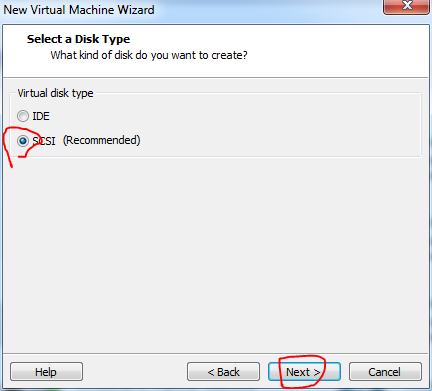432x391 pixels.
Task: Click the white header banner area
Action: pos(216,52)
